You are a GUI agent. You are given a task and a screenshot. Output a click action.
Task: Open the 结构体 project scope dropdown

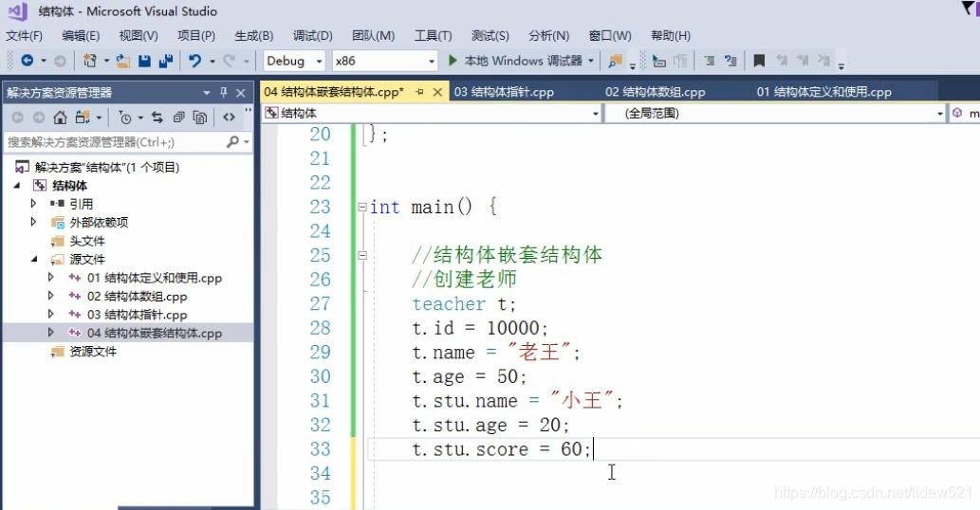click(596, 114)
